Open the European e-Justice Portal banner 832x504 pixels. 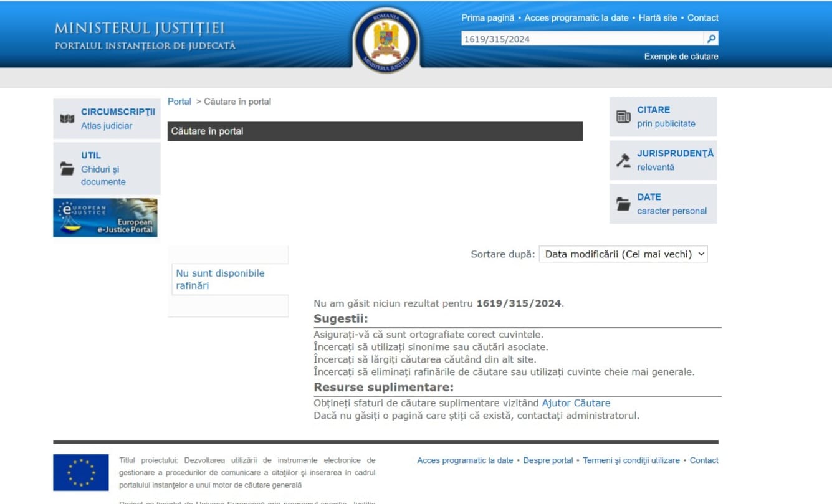pyautogui.click(x=105, y=218)
